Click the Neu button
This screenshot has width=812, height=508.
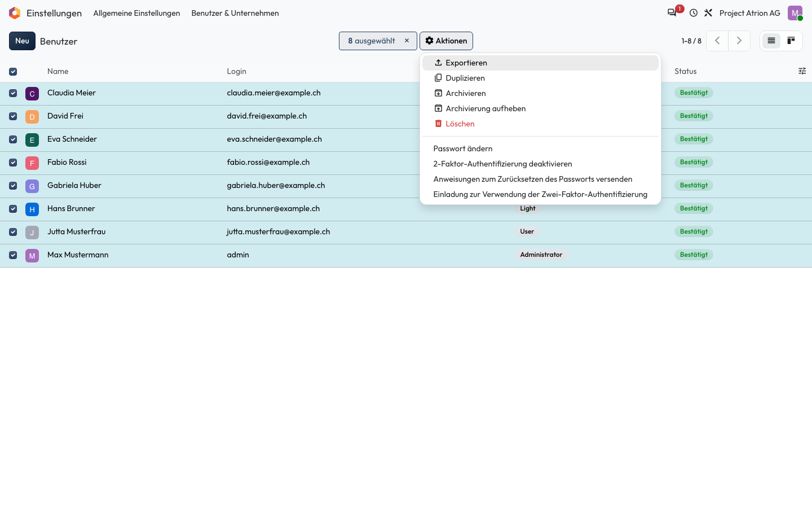22,41
